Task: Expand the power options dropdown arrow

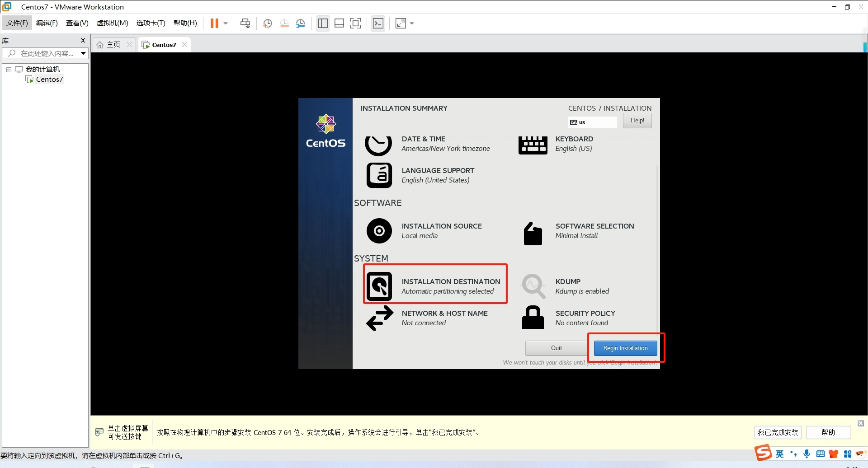Action: (226, 23)
